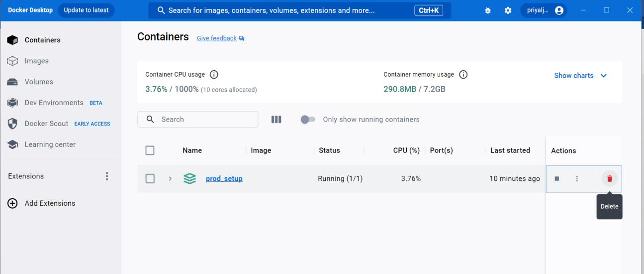644x274 pixels.
Task: Click the column layout icon
Action: click(x=276, y=120)
